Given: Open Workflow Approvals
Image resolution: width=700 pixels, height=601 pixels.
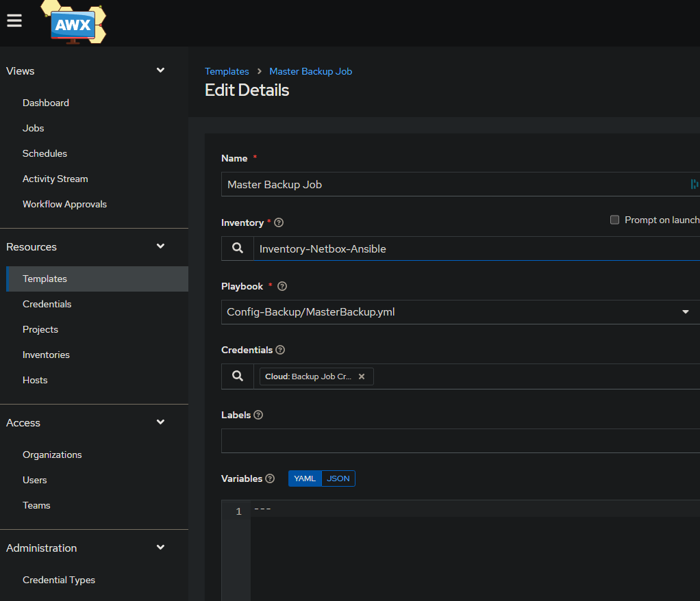Looking at the screenshot, I should pyautogui.click(x=65, y=205).
